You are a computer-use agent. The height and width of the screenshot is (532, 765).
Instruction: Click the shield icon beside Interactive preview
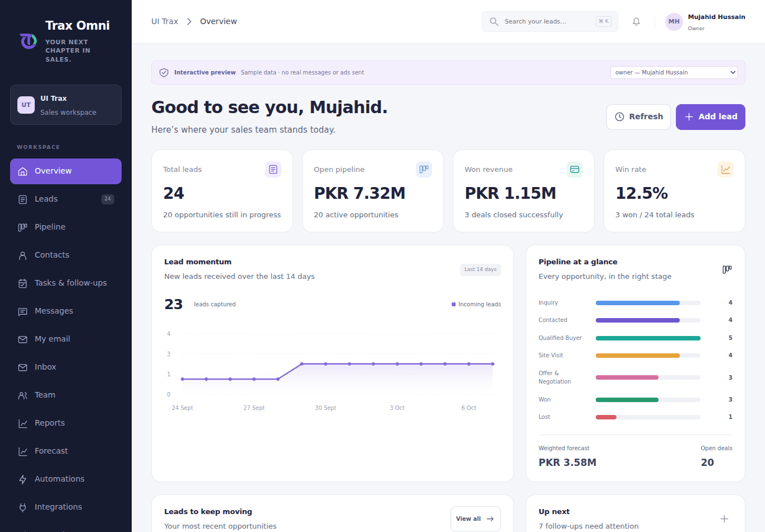pos(164,73)
